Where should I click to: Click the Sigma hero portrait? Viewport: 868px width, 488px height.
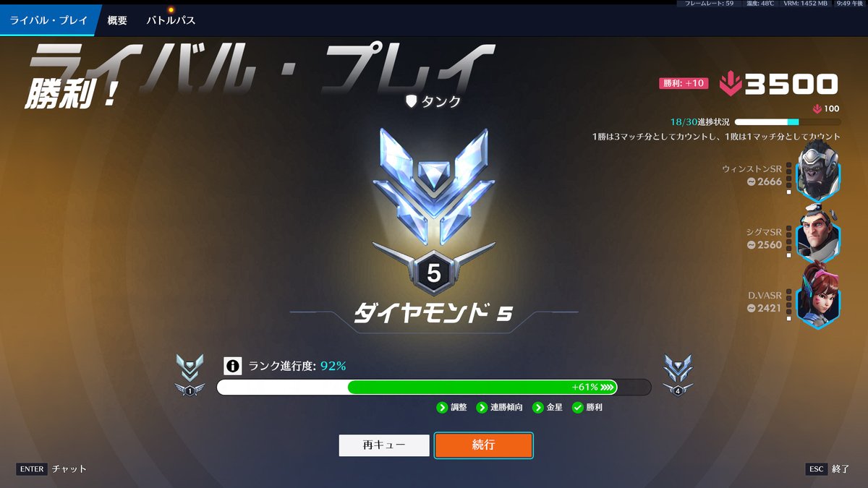[817, 232]
